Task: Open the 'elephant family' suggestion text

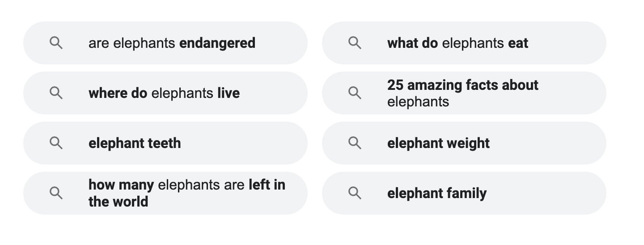Action: 436,194
